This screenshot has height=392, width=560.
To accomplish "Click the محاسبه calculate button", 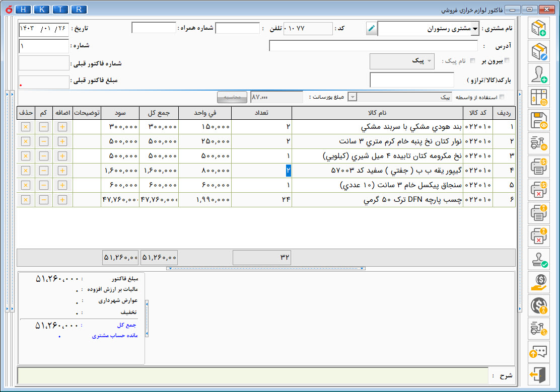I will pyautogui.click(x=232, y=97).
